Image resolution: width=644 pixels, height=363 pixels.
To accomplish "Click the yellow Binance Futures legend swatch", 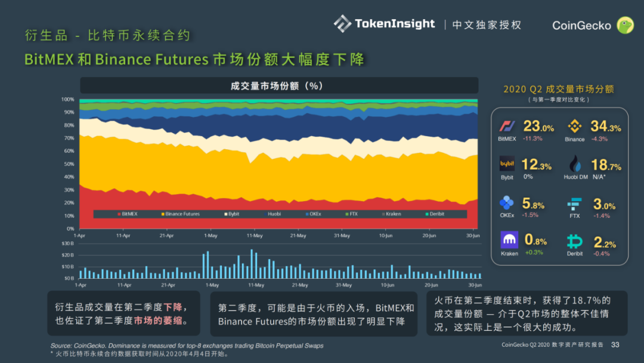I will 162,214.
